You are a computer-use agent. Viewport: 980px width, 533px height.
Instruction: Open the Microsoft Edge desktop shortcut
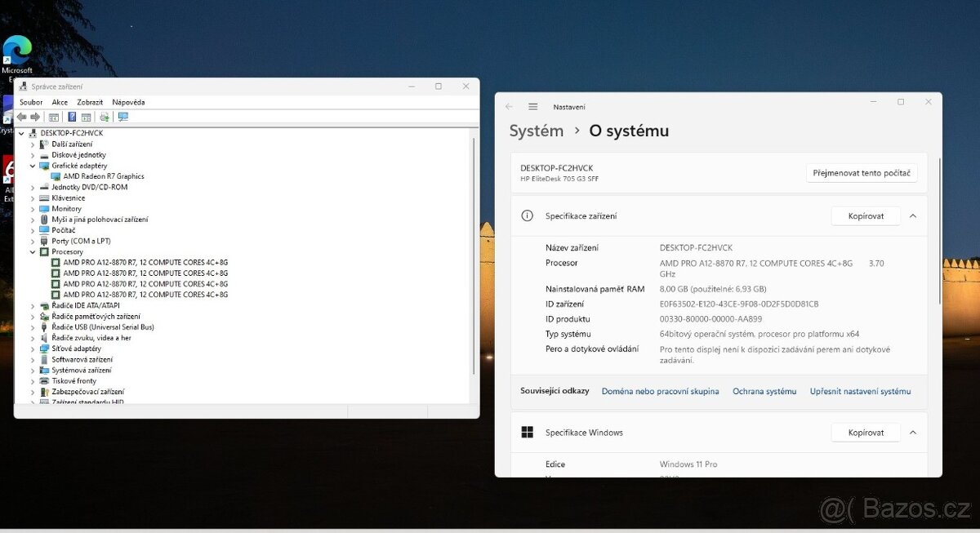pyautogui.click(x=16, y=57)
